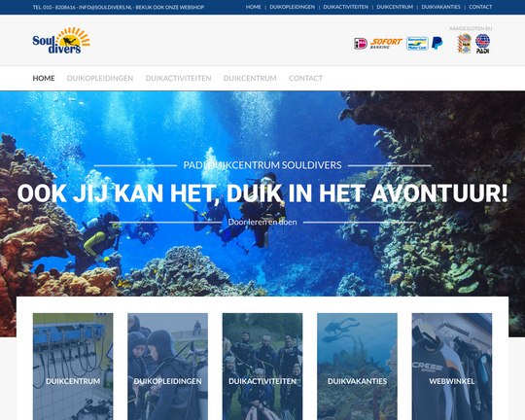Open the WEBWINKEL image card

(x=452, y=367)
